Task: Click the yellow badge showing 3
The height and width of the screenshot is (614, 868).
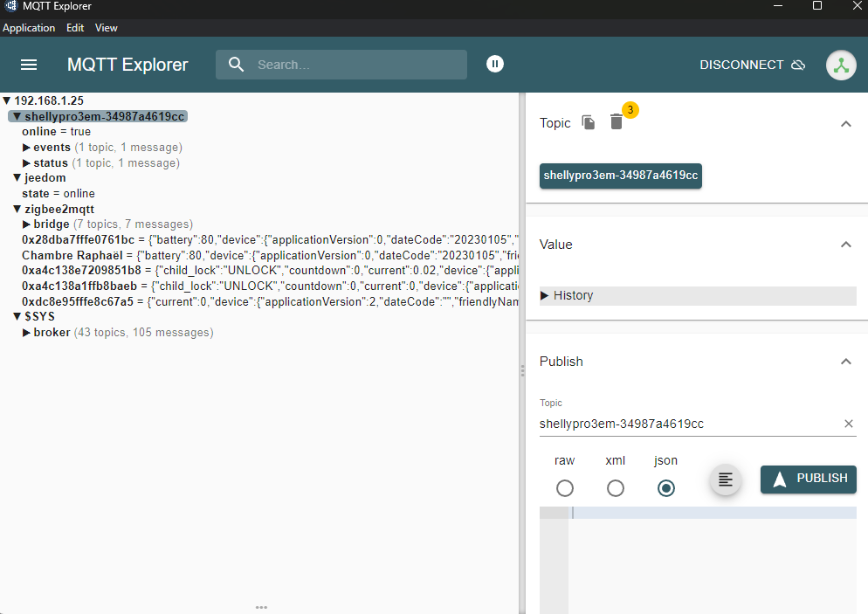Action: click(630, 110)
